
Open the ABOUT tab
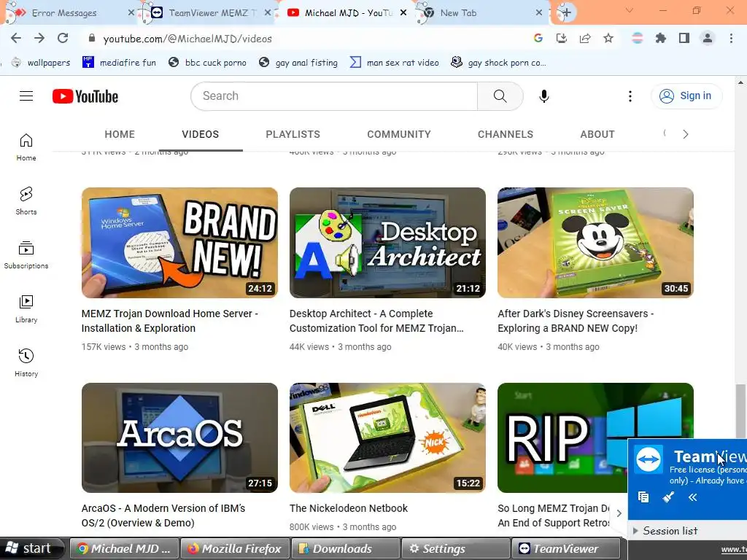597,135
